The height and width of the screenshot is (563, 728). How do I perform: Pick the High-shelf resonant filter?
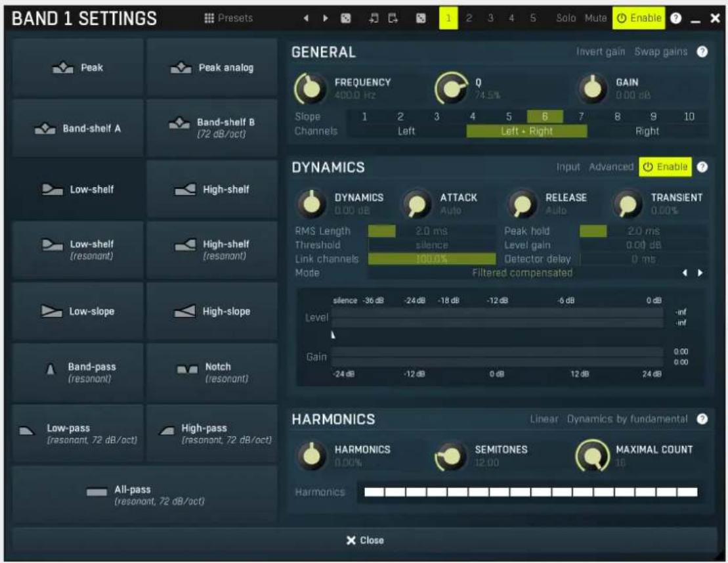pos(212,250)
